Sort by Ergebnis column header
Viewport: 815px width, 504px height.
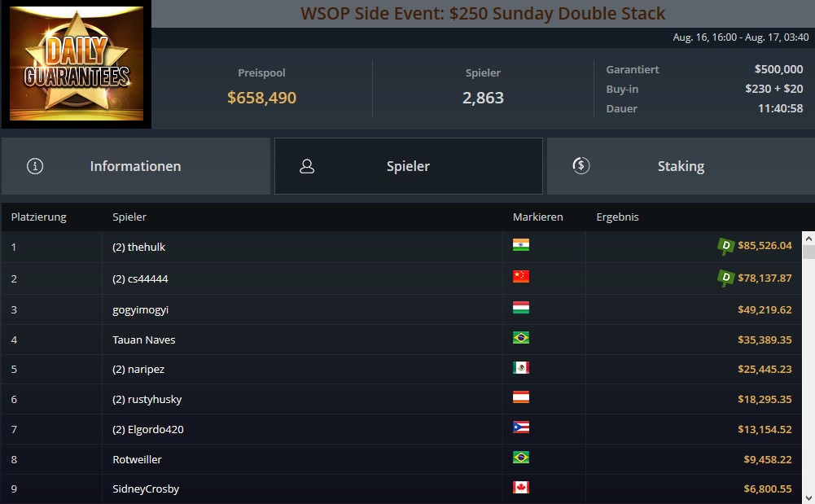click(617, 217)
